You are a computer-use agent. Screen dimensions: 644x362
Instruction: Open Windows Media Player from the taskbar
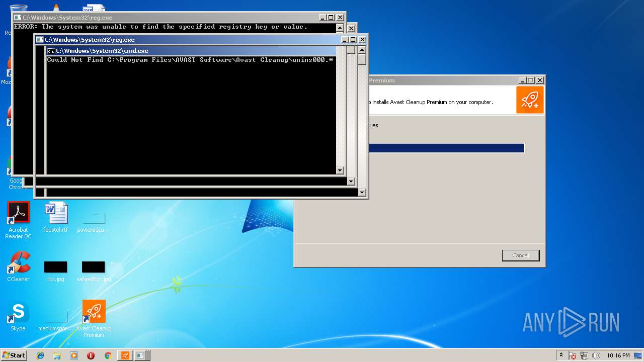tap(74, 355)
